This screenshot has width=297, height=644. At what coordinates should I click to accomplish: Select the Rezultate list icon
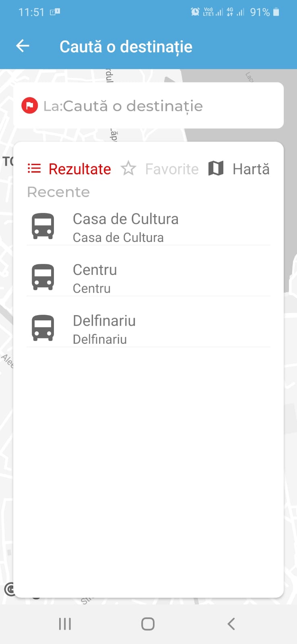(34, 168)
